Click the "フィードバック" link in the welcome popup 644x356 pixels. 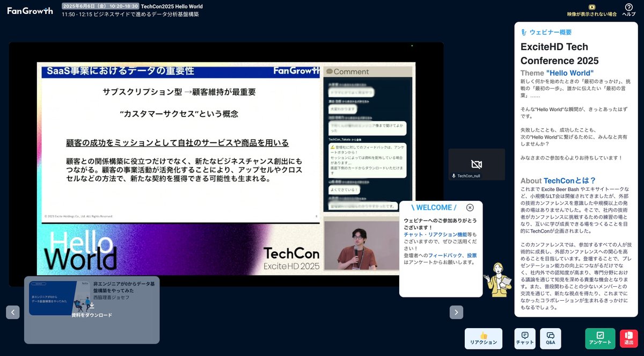pos(445,256)
